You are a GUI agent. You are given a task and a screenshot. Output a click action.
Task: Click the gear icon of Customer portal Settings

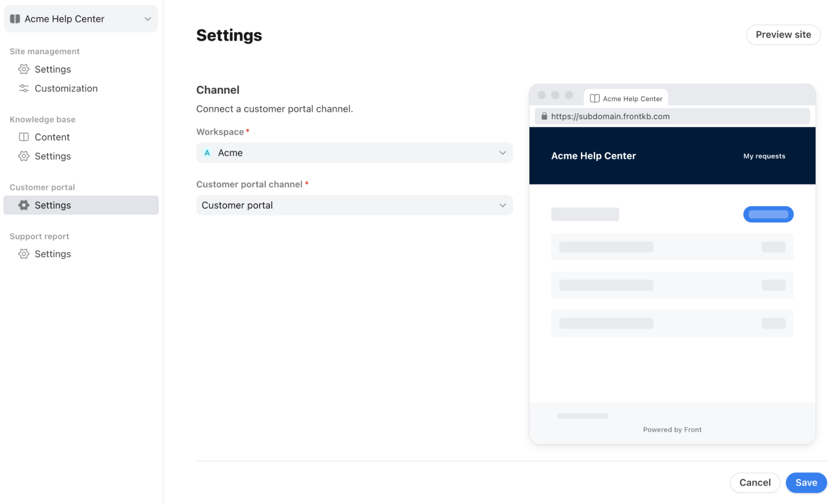24,205
